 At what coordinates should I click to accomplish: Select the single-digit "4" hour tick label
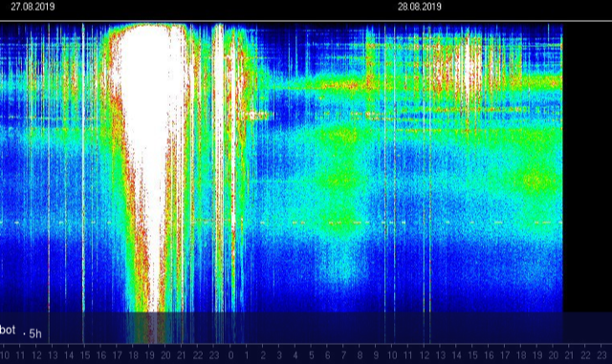295,355
